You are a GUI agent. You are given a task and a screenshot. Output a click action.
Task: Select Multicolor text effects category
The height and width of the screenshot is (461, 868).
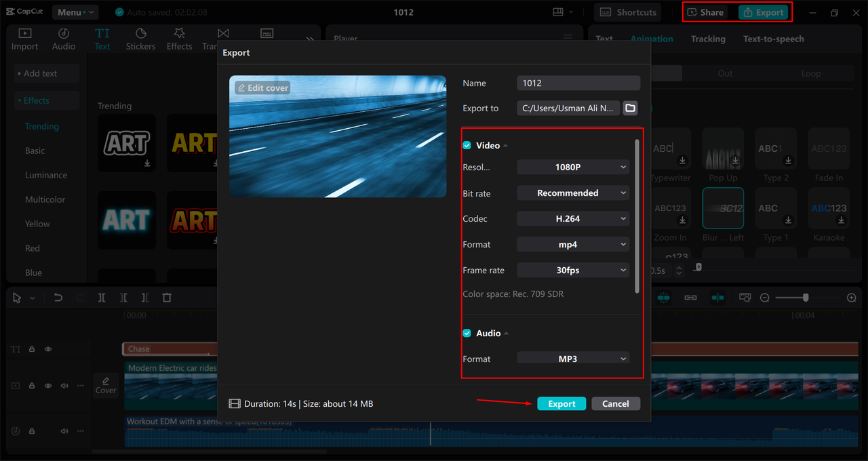(x=45, y=199)
